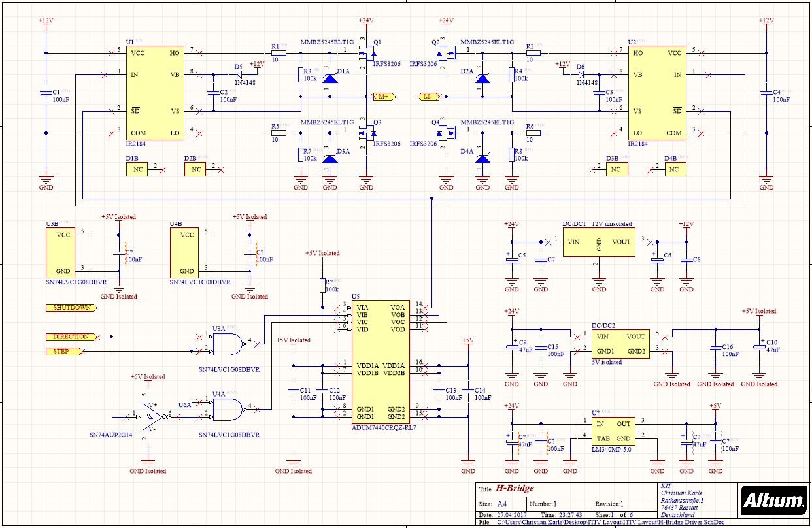The width and height of the screenshot is (812, 528).
Task: Pick the Q2 IRFS3206 MOSFET symbol
Action: 447,52
